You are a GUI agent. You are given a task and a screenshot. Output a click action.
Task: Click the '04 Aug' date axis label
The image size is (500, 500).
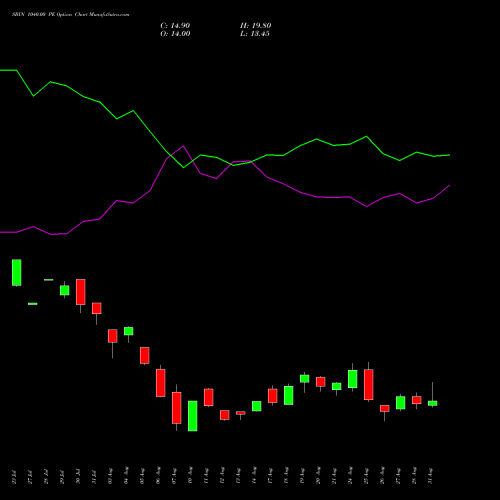(x=126, y=476)
